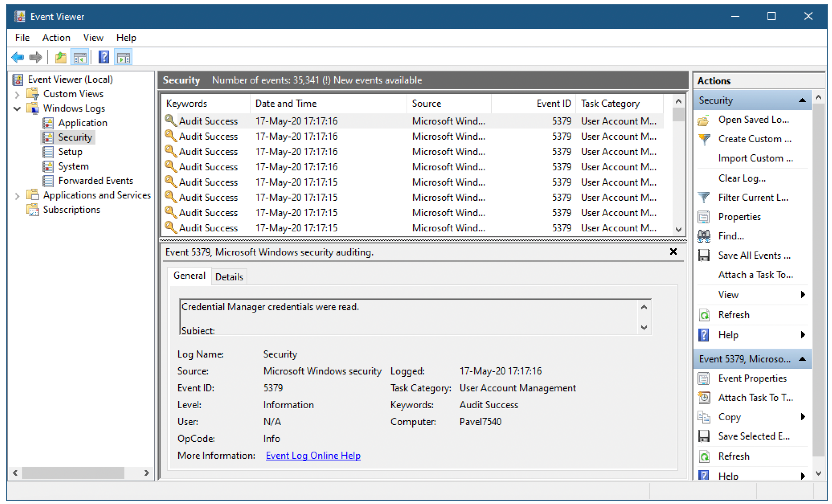Viewport: 832px width, 504px height.
Task: Toggle Show/Hide Console Tree toolbar button
Action: coord(80,57)
